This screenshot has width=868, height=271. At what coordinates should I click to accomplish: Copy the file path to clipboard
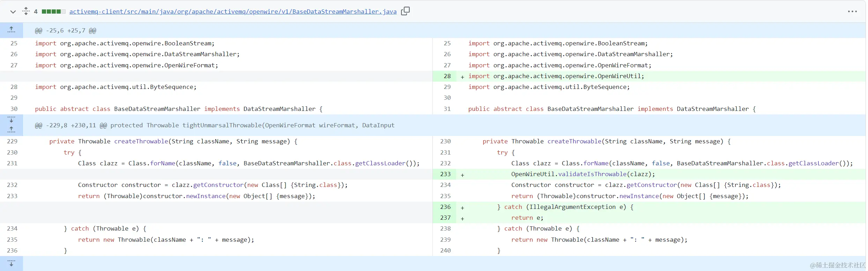[x=405, y=11]
